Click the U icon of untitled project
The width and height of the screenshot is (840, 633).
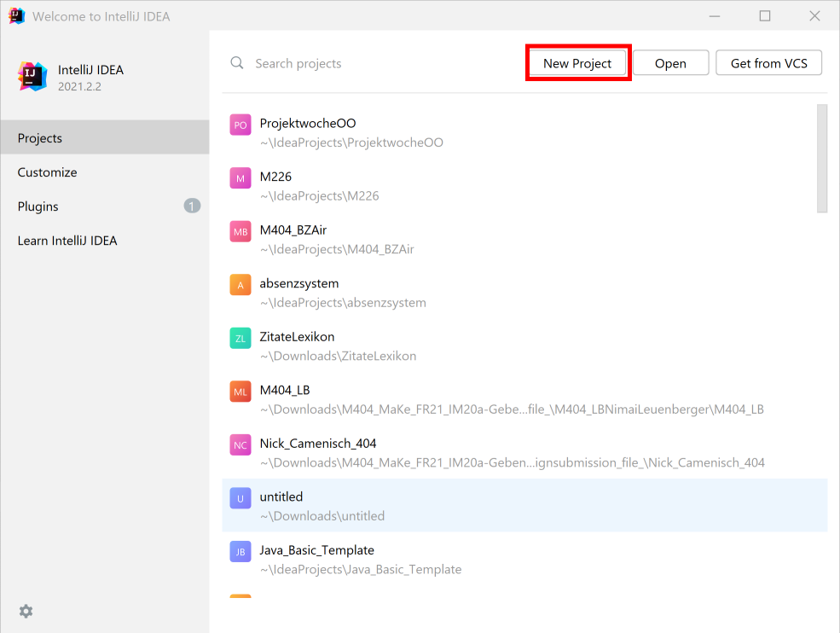point(240,498)
